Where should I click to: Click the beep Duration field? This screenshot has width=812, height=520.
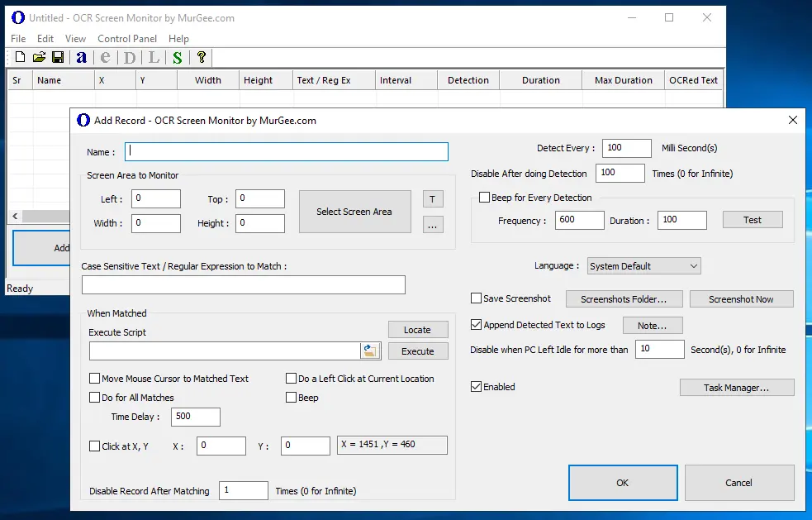pos(682,220)
